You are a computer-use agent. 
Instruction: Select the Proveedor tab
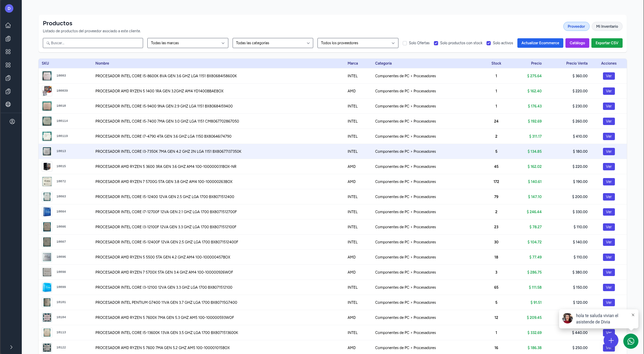point(576,26)
